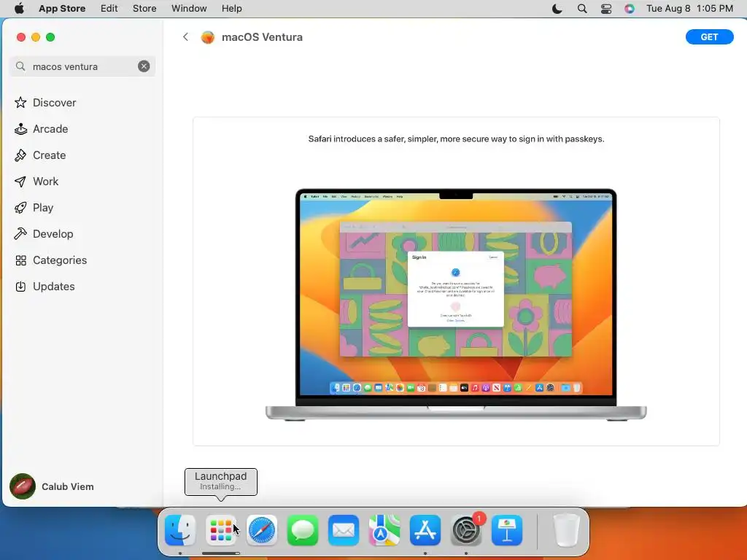
Task: Open the App Store menu
Action: tap(62, 9)
